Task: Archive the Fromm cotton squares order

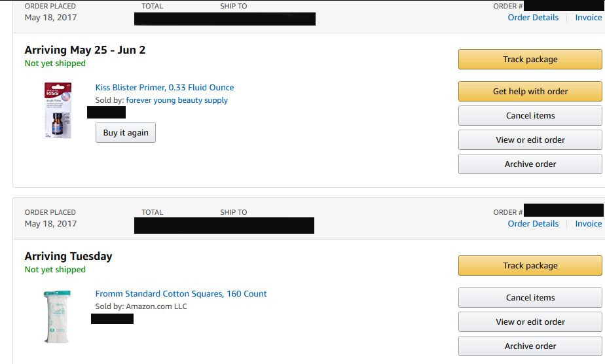Action: click(x=530, y=346)
